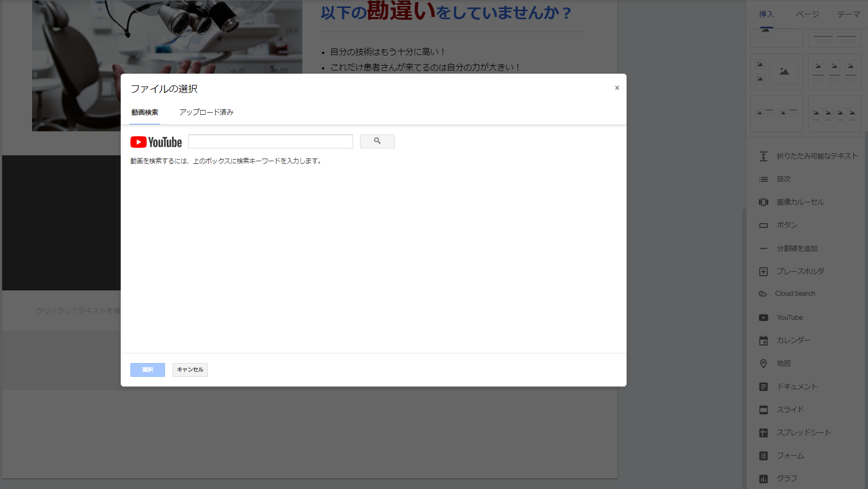
Task: Click the ボタン insert icon
Action: click(763, 225)
